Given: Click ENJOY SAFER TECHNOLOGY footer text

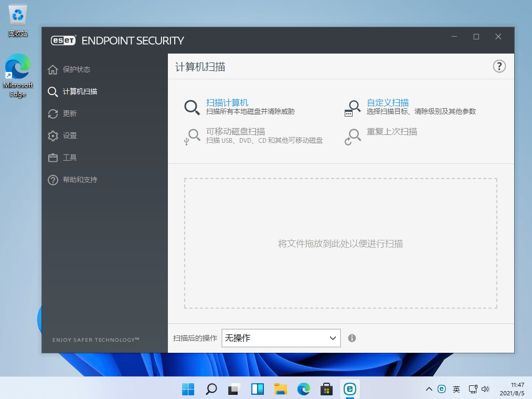Looking at the screenshot, I should tap(95, 340).
